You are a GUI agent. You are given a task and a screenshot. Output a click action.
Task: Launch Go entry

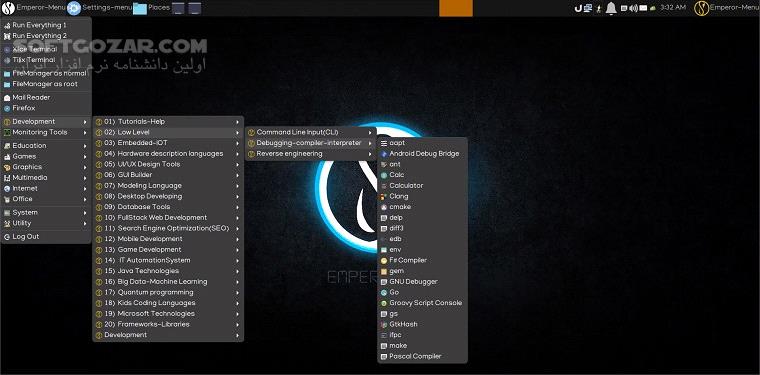[422, 292]
